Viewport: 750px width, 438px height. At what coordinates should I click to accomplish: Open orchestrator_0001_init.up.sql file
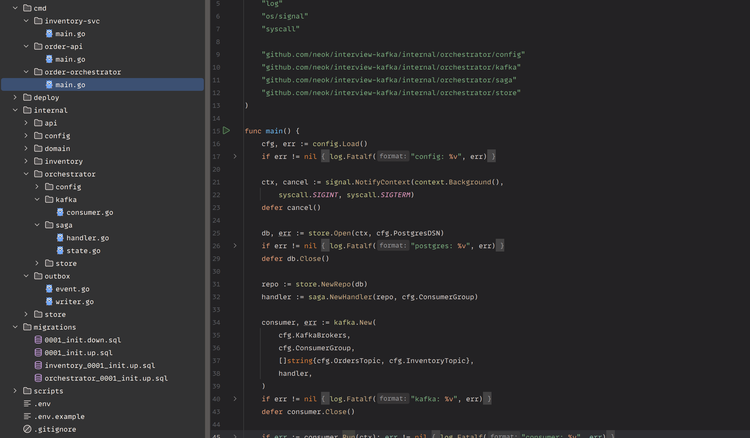(106, 378)
